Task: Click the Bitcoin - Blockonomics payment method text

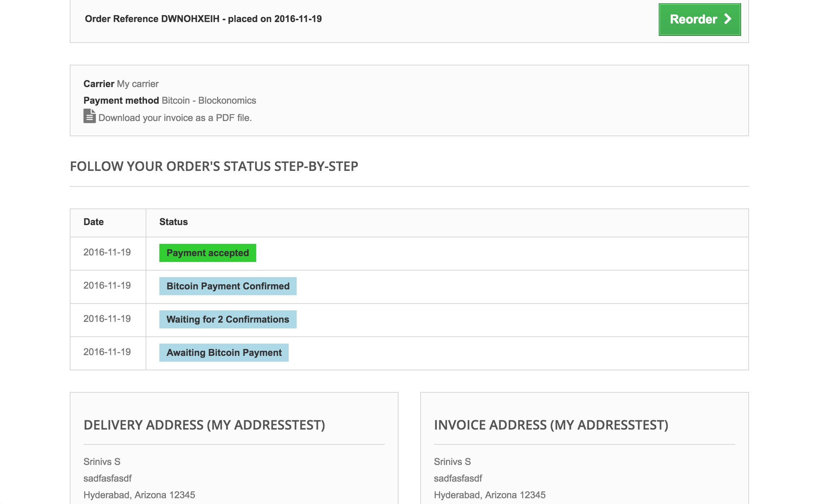Action: (x=209, y=100)
